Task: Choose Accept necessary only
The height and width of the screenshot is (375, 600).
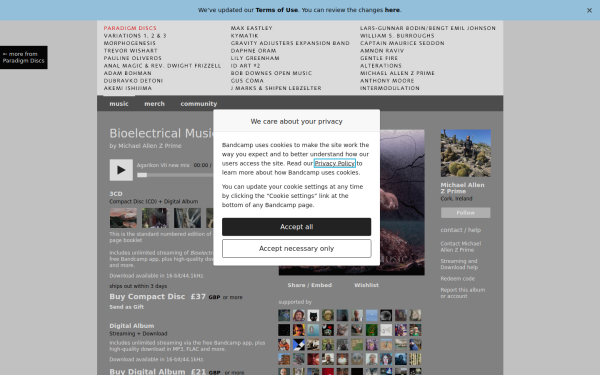Action: [297, 249]
